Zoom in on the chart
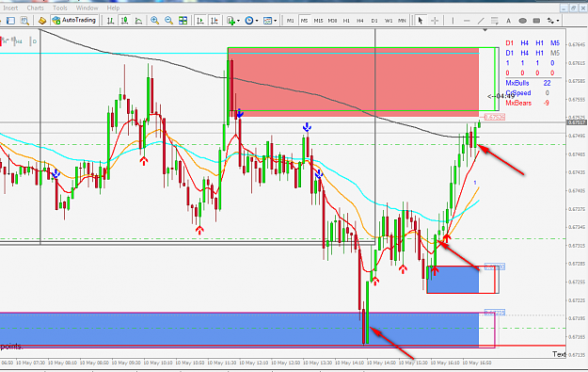The height and width of the screenshot is (372, 588). (154, 21)
